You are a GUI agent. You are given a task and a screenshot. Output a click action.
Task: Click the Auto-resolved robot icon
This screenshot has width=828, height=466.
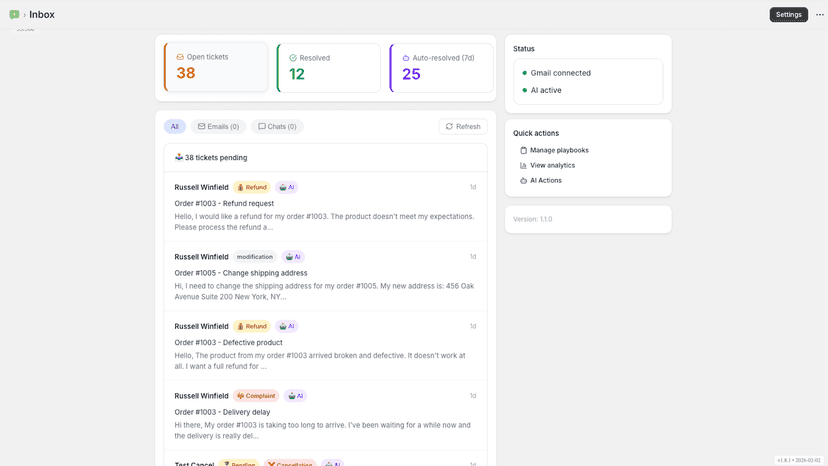(x=406, y=58)
